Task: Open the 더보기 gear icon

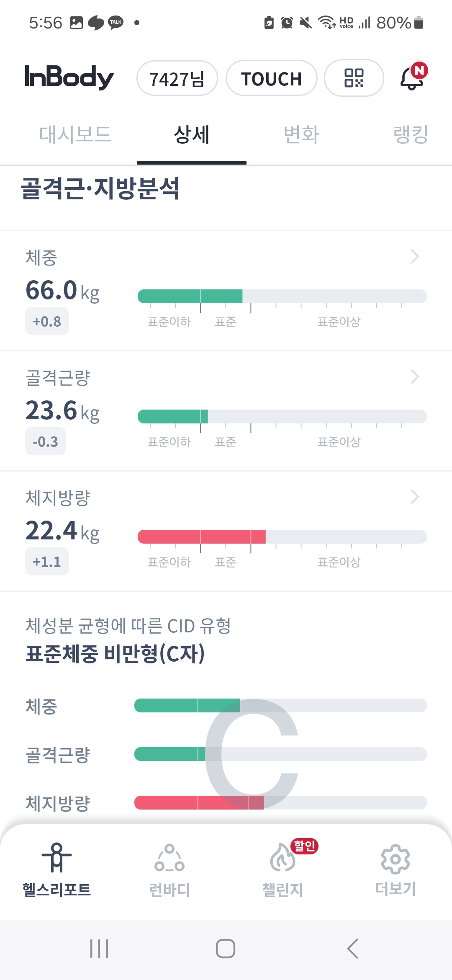Action: [395, 859]
